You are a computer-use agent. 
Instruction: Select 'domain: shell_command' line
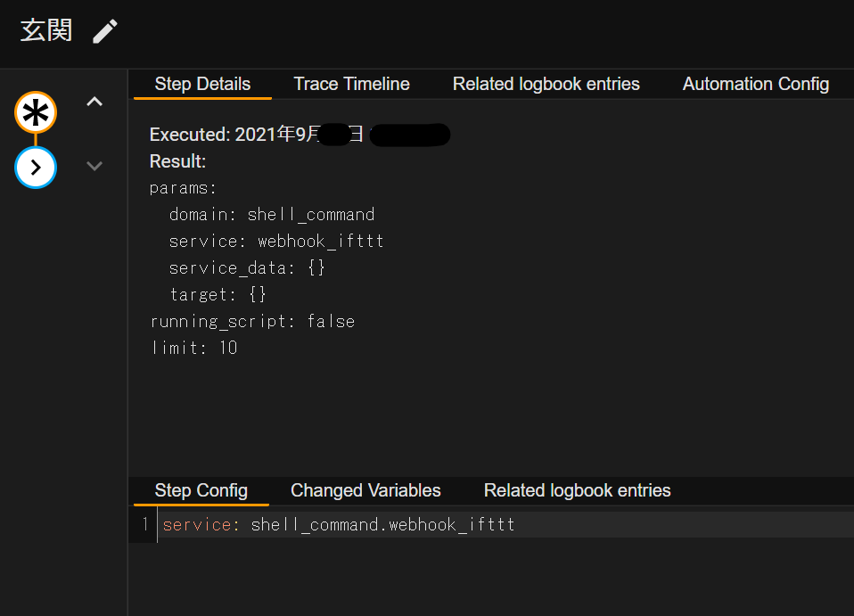pos(272,215)
